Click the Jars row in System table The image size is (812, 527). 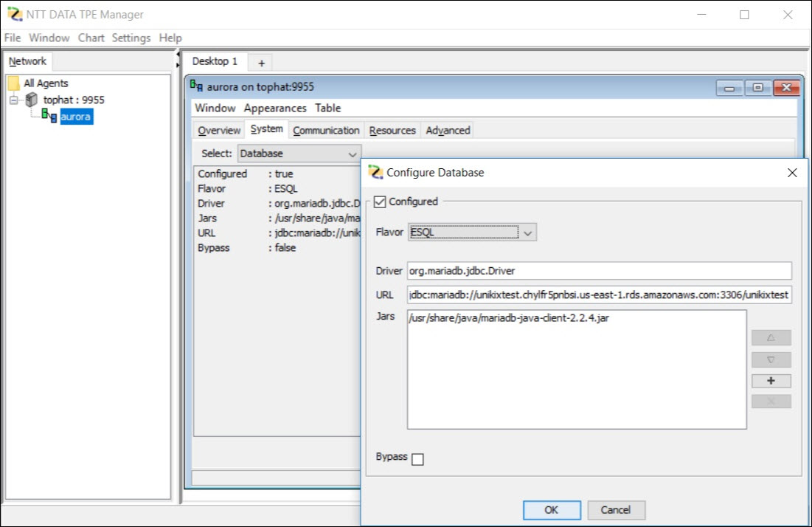(x=277, y=218)
